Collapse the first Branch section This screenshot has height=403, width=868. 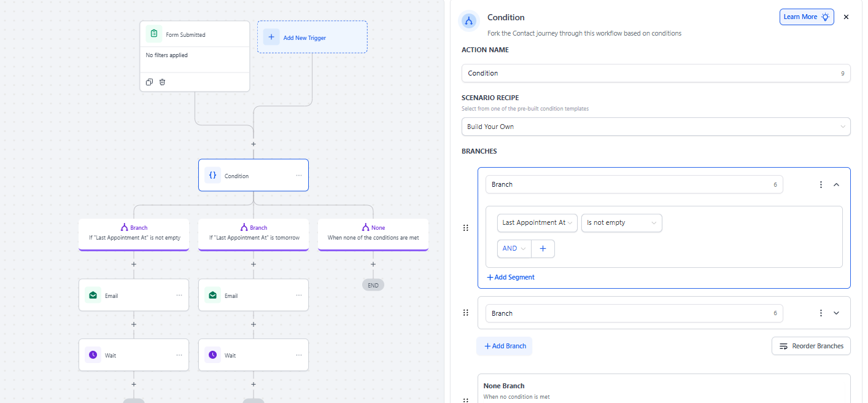836,184
